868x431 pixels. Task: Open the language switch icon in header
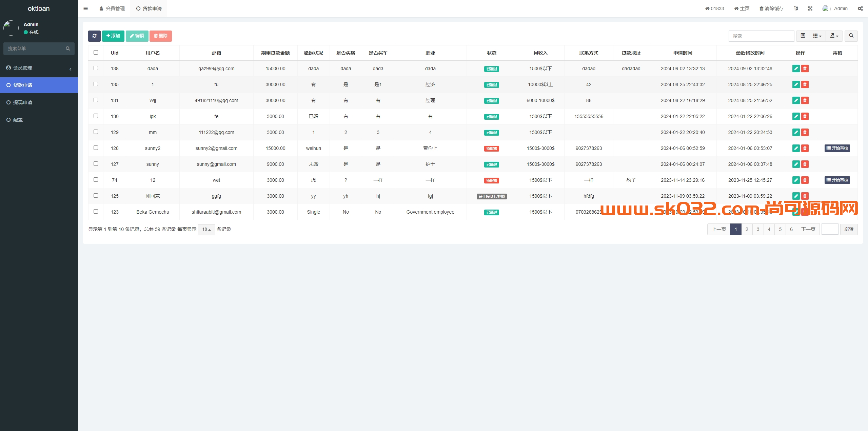pos(796,8)
